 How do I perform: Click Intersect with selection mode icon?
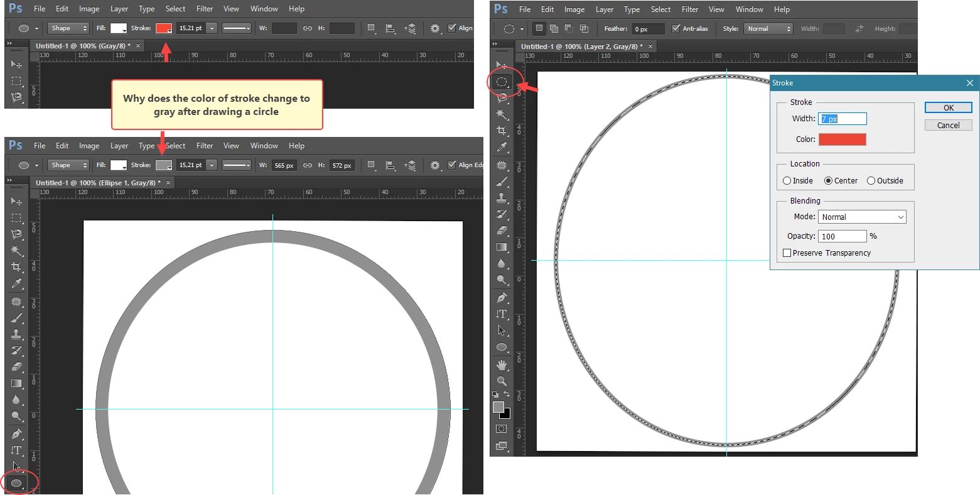(x=584, y=29)
